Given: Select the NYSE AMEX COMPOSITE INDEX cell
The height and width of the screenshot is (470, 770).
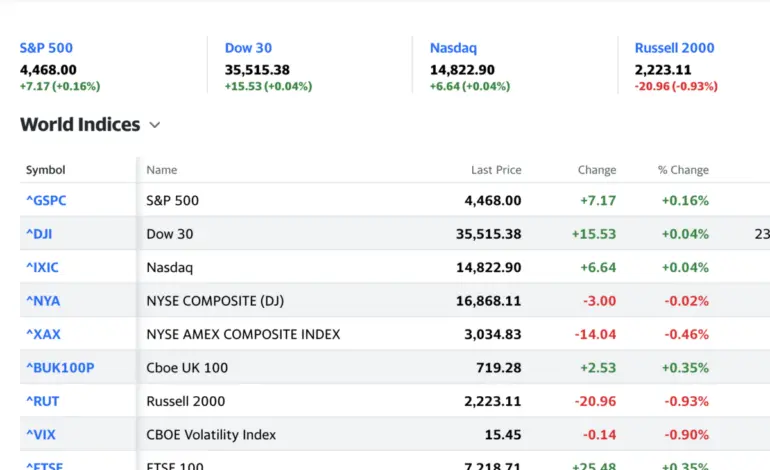Looking at the screenshot, I should [243, 334].
